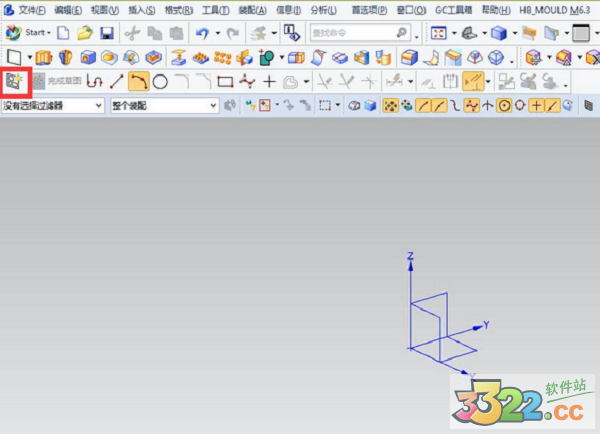The height and width of the screenshot is (434, 600).
Task: Open the selection filter combo box
Action: click(53, 105)
